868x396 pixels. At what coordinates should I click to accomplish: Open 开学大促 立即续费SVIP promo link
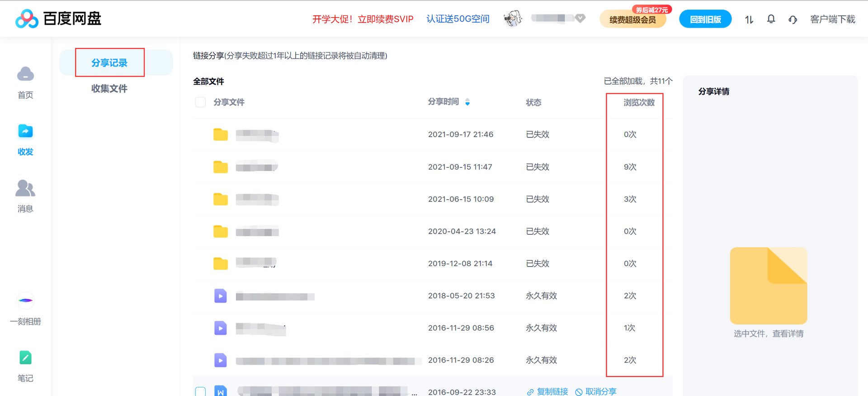pos(363,19)
